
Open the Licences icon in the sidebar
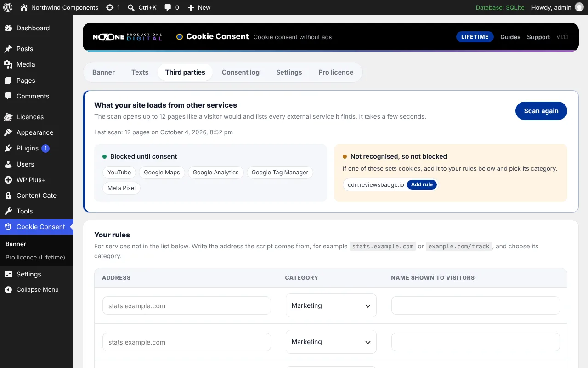8,117
